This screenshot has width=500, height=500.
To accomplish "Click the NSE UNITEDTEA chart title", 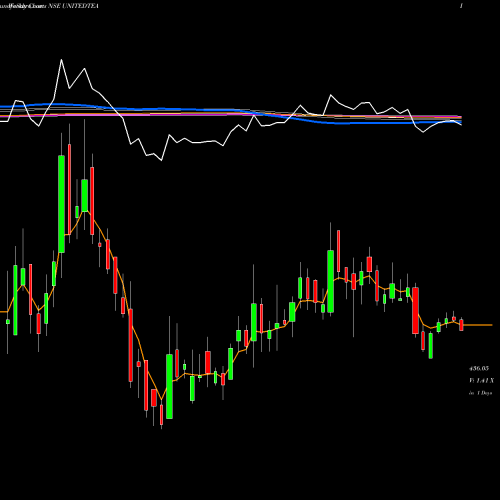I will point(73,6).
